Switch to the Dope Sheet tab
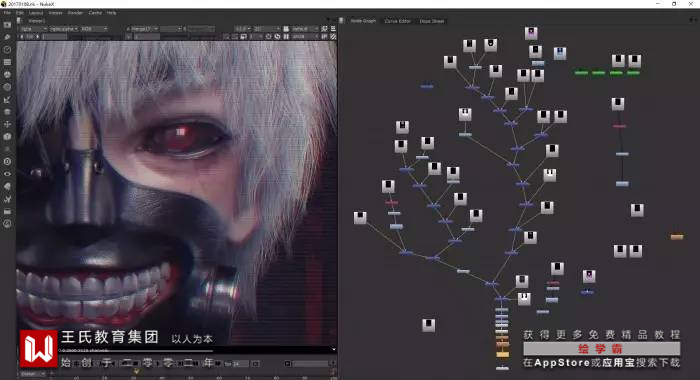 click(432, 21)
